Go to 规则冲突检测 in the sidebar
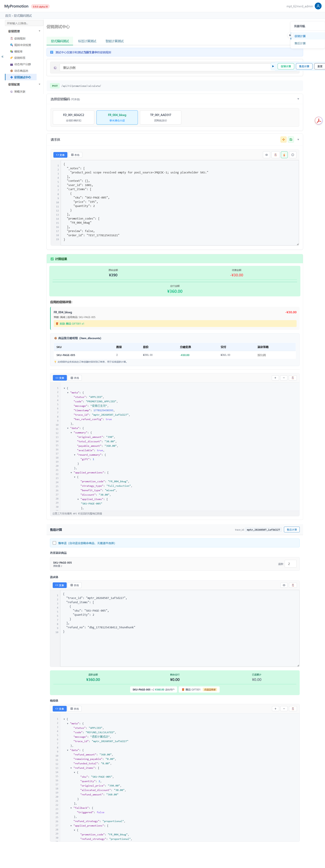The image size is (325, 868). (x=23, y=45)
